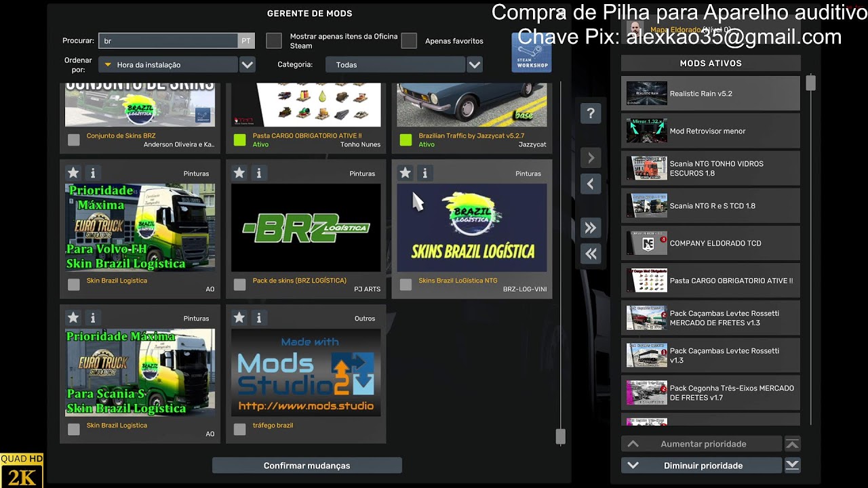
Task: Open Mods Studio 2 thumbnail
Action: click(306, 372)
